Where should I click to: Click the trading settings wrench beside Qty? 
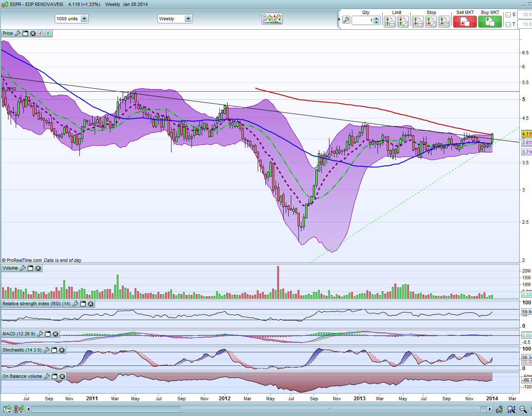pos(346,20)
